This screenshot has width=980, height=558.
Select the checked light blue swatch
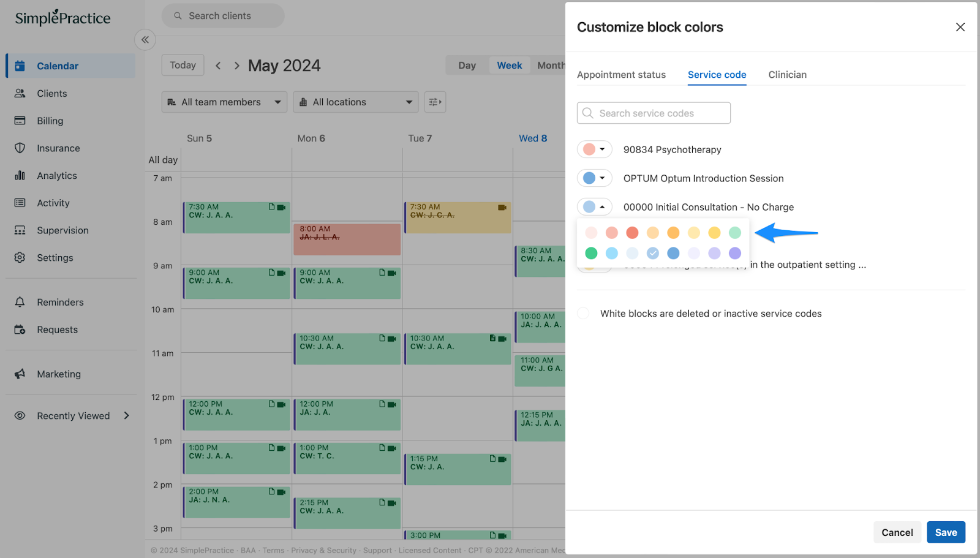[x=653, y=253]
